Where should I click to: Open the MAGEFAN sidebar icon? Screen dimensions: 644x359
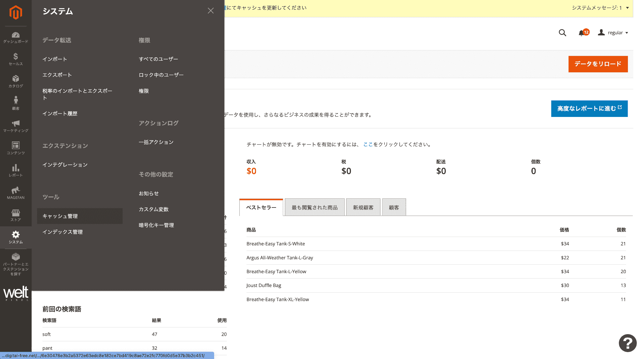pyautogui.click(x=16, y=192)
